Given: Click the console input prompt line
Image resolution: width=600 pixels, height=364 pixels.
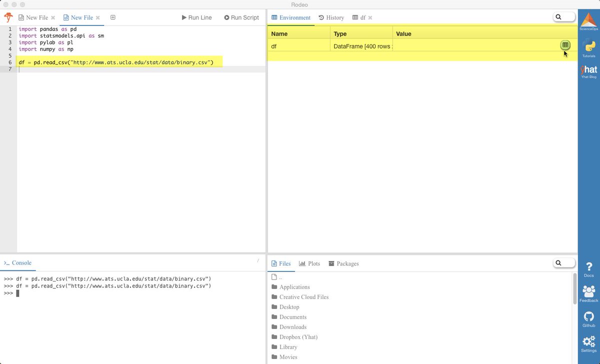Looking at the screenshot, I should 17,293.
